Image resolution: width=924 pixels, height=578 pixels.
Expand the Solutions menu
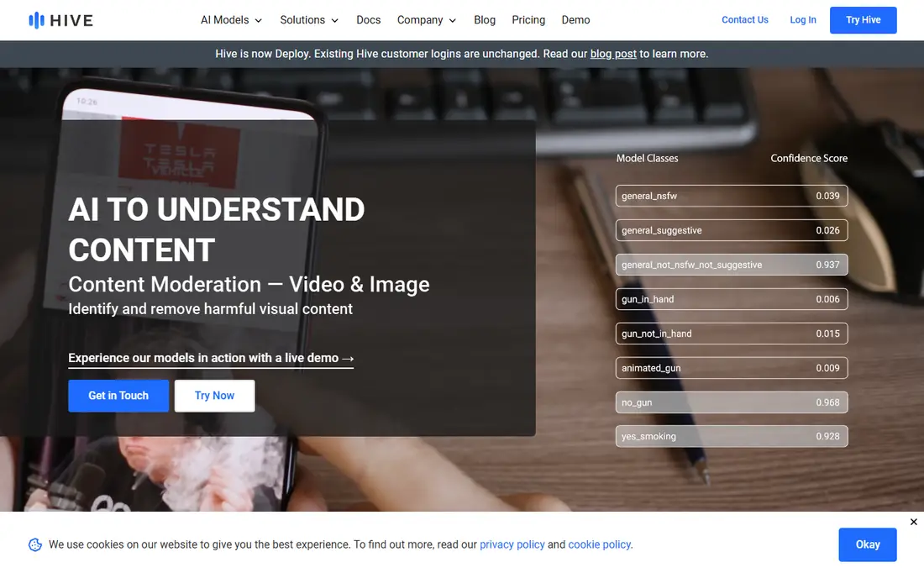pyautogui.click(x=309, y=20)
